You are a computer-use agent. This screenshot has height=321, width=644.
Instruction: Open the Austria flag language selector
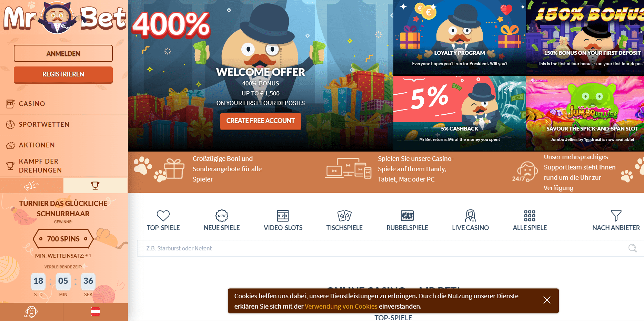(x=95, y=312)
